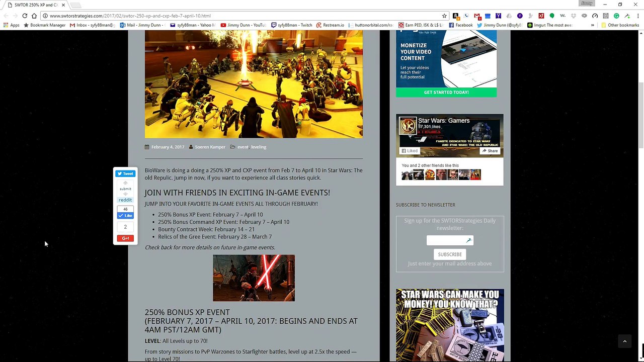Open the Mail - Jimmy Dunn Outlook bookmark
The image size is (644, 362).
coord(142,25)
